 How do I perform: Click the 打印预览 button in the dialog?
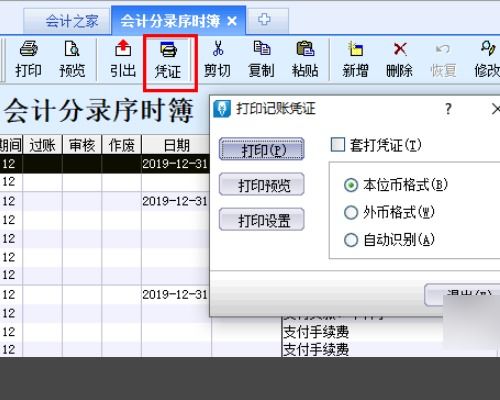(262, 184)
